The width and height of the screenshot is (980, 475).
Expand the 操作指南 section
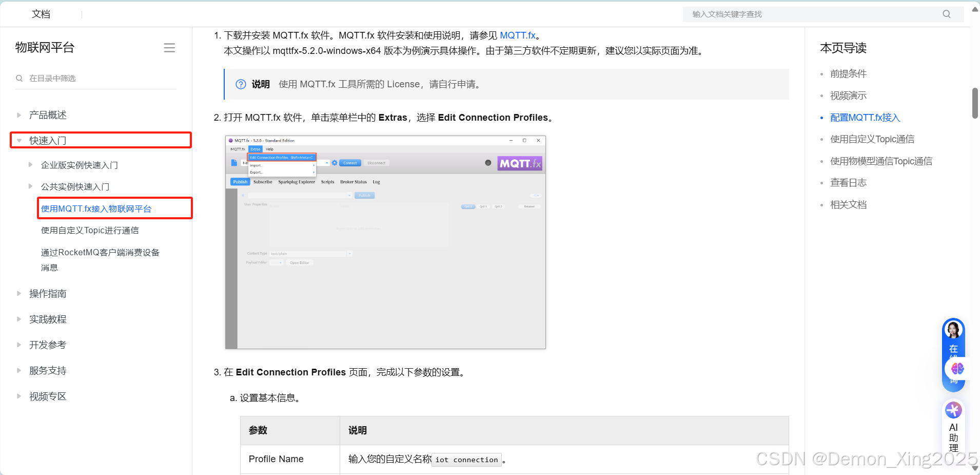(19, 293)
